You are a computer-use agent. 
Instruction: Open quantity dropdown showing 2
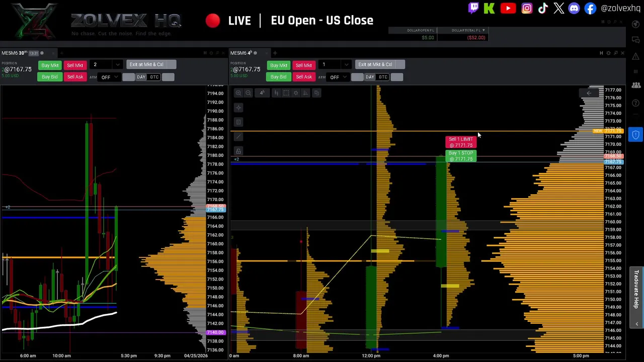coord(117,65)
